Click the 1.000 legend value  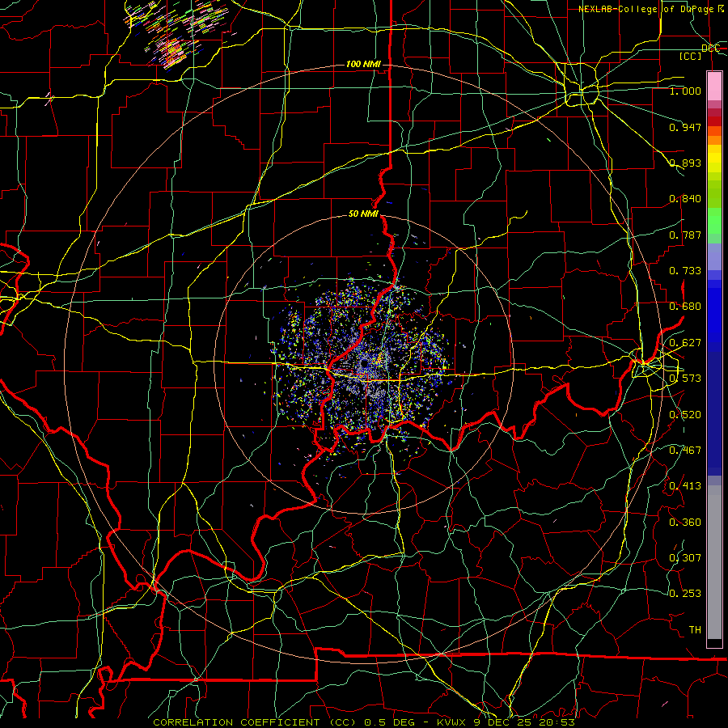coord(685,91)
